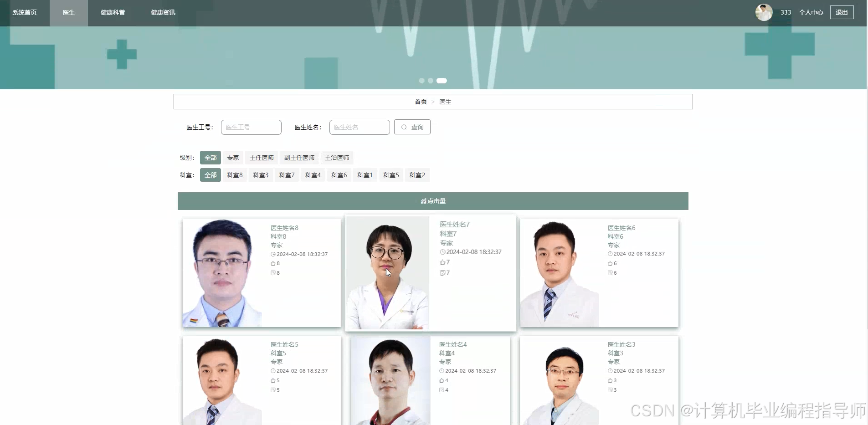Click the comment icon on 医生姓名7's card
Viewport: 868px width, 425px height.
click(x=442, y=273)
